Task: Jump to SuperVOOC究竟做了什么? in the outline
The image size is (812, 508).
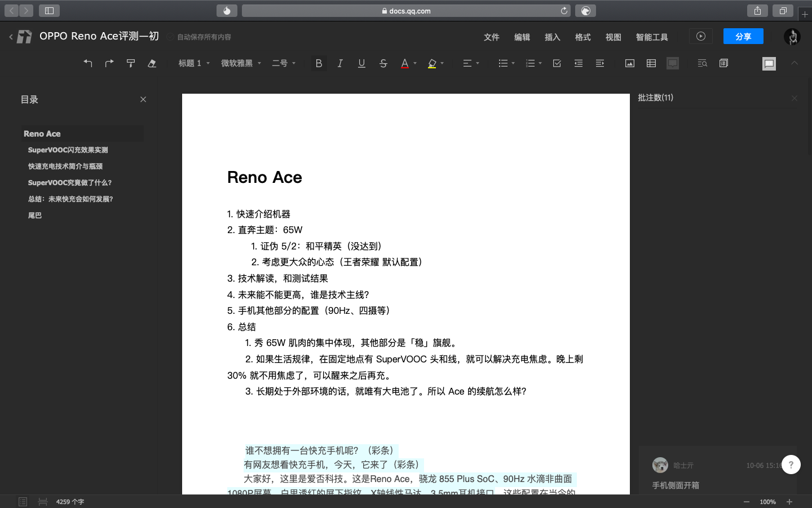Action: point(70,183)
